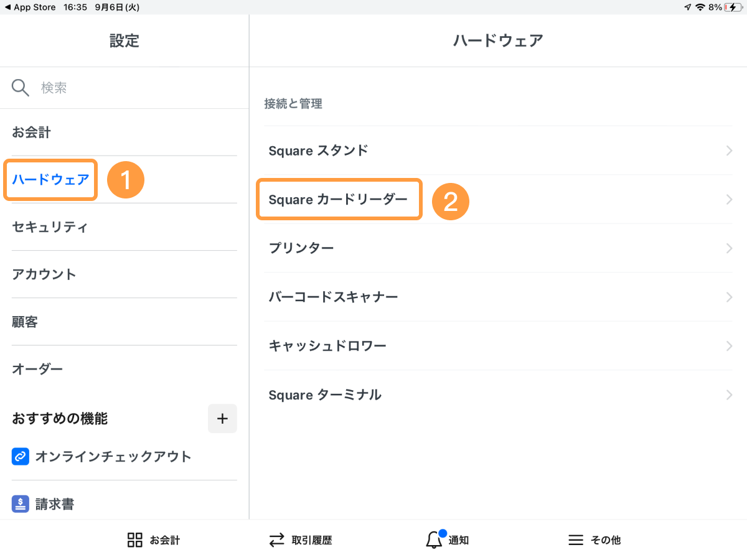This screenshot has width=747, height=560.
Task: Switch to その他 tab
Action: (594, 540)
